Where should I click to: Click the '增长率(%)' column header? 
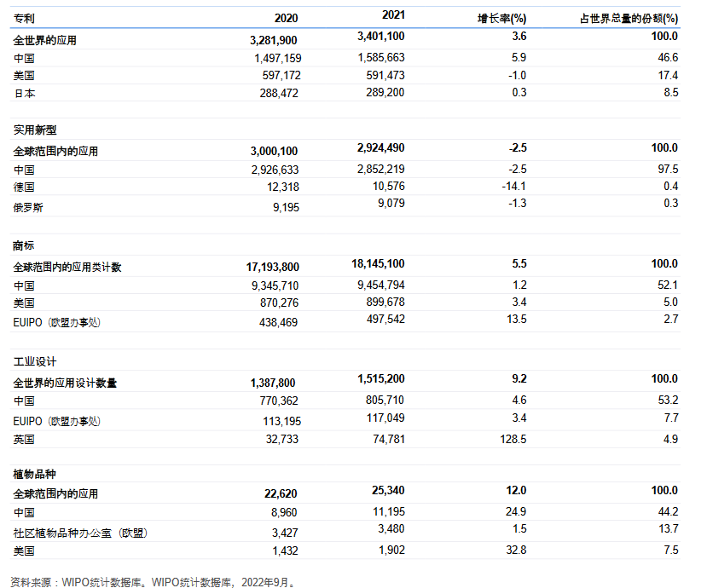501,19
